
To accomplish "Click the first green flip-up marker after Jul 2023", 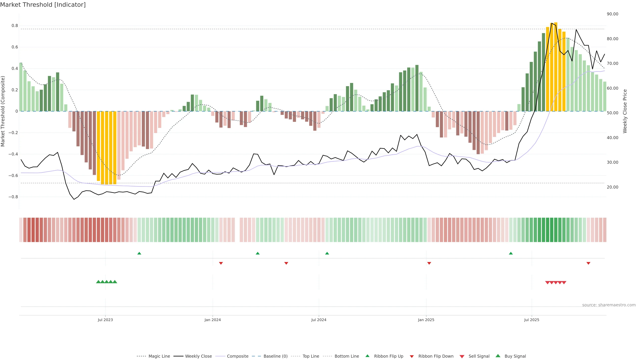I will (x=139, y=253).
